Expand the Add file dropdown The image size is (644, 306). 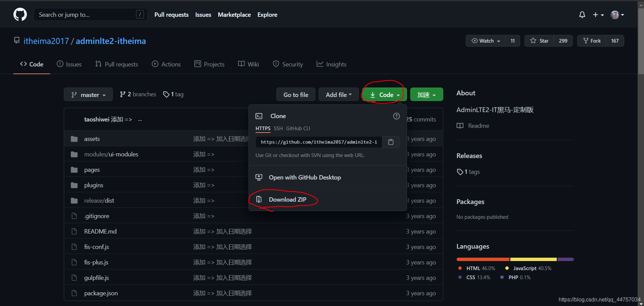pos(338,95)
